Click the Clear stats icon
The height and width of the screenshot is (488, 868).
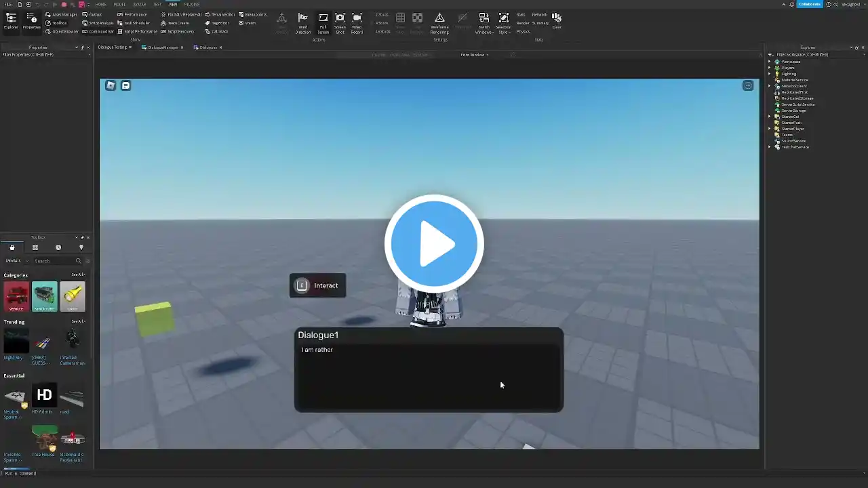click(557, 20)
